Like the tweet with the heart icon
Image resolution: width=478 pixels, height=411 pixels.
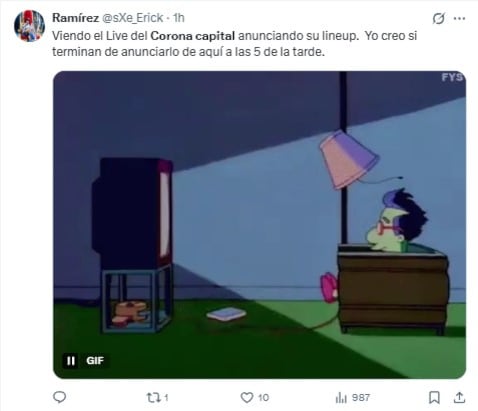(x=247, y=397)
